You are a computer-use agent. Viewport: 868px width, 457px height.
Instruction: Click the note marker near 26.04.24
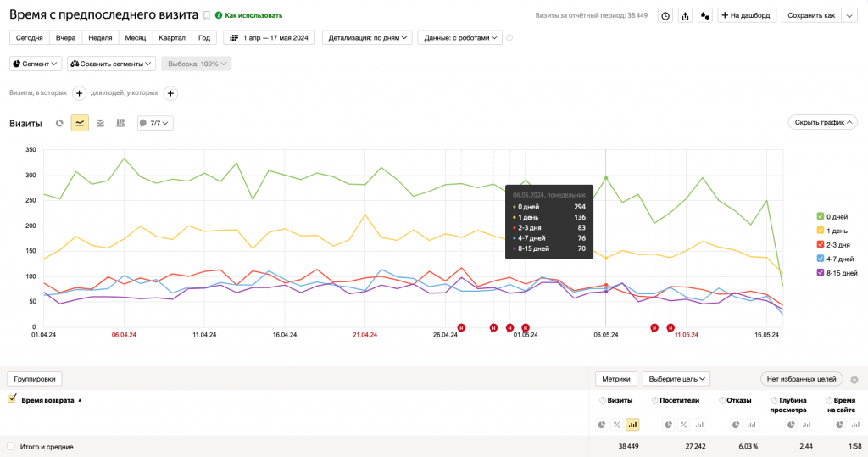click(x=461, y=328)
